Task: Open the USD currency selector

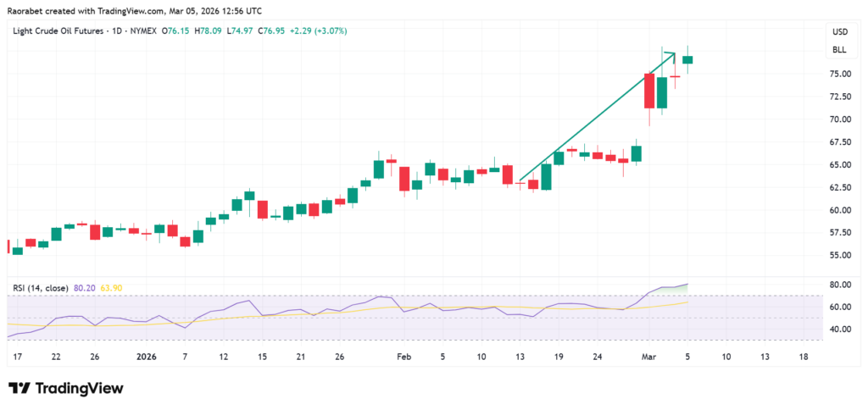Action: [840, 32]
